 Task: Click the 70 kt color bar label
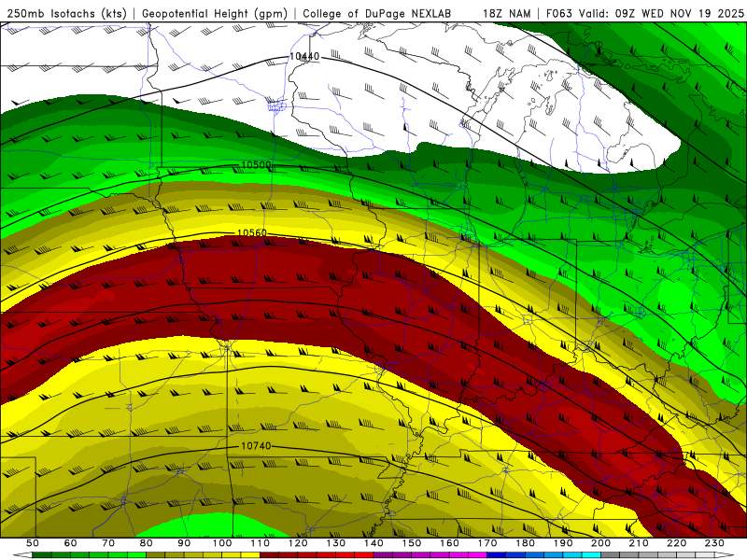coord(108,543)
